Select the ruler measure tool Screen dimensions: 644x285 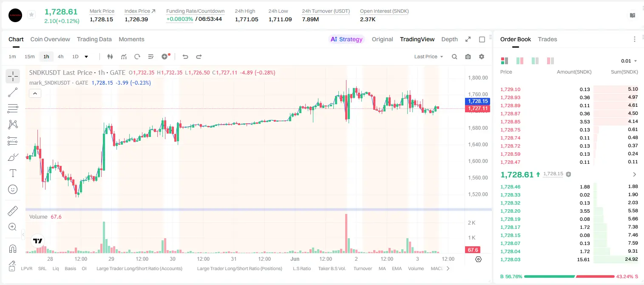tap(13, 211)
